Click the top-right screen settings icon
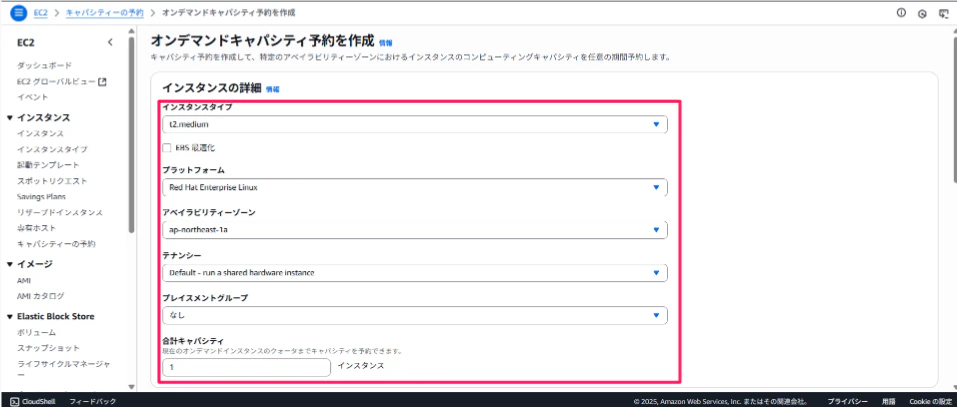This screenshot has height=407, width=957. pyautogui.click(x=943, y=13)
